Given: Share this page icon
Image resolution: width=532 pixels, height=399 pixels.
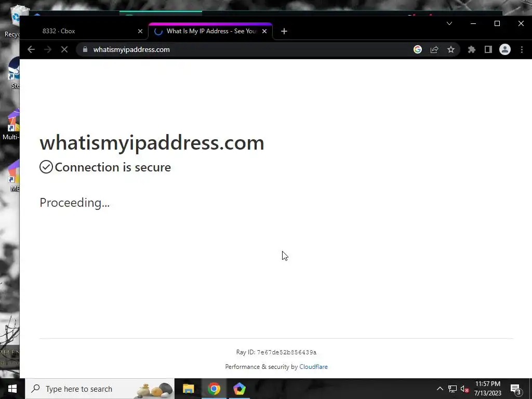Looking at the screenshot, I should click(434, 49).
